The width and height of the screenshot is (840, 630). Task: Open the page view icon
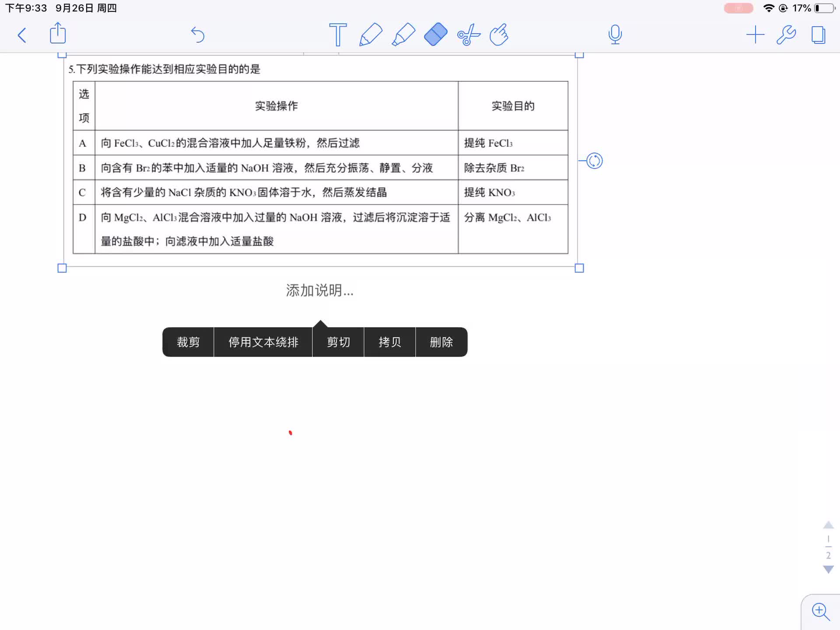coord(818,35)
